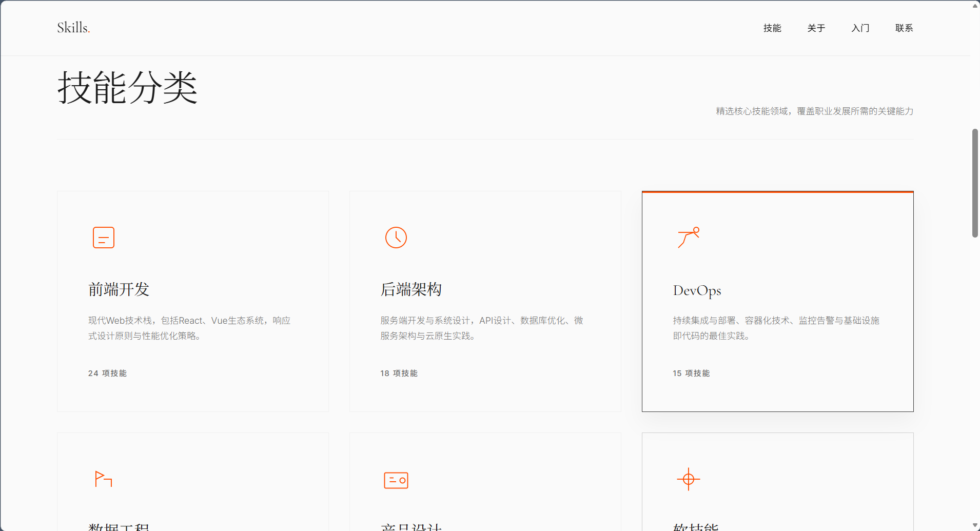Open the 前端开发 card title
Screen dimensions: 980x531
pos(119,290)
